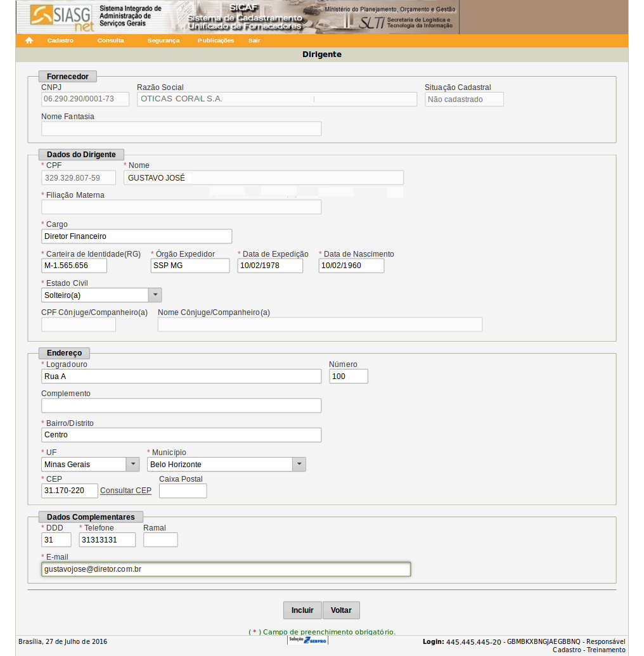Viewport: 644px width, 656px height.
Task: Click the Razão Social field
Action: (x=277, y=99)
